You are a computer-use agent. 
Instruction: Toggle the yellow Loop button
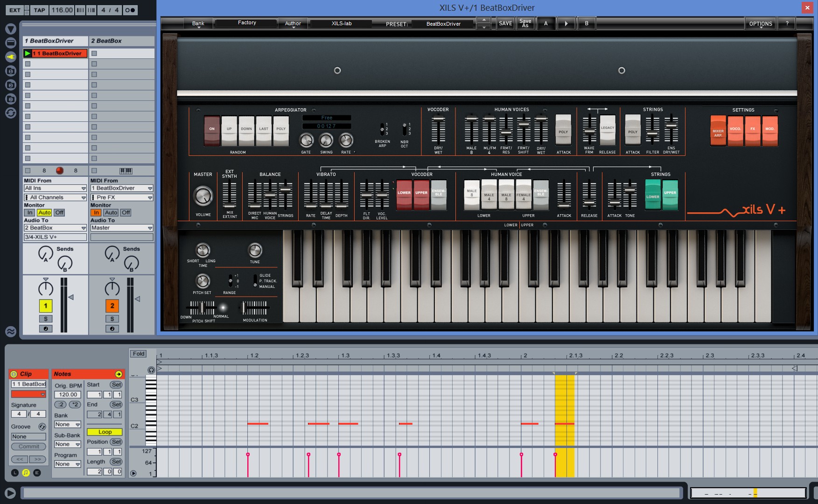click(105, 432)
